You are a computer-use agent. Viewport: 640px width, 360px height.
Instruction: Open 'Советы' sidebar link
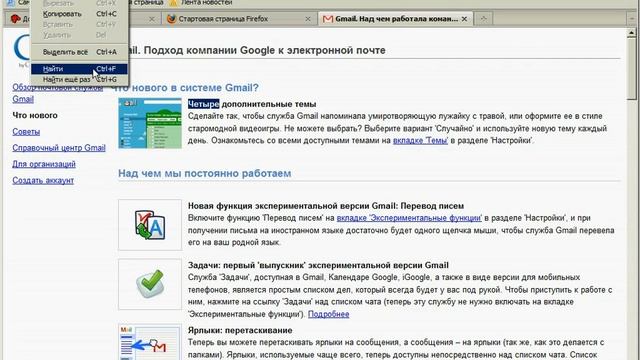[x=26, y=132]
